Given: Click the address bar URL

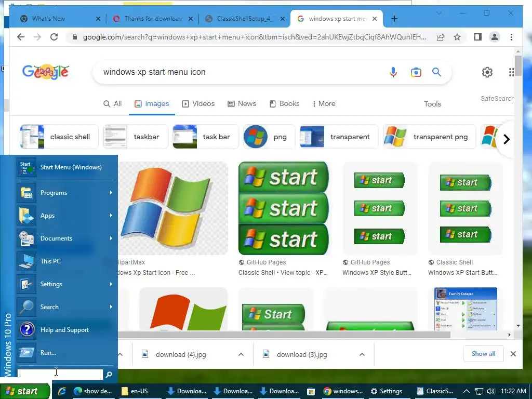Looking at the screenshot, I should point(255,37).
